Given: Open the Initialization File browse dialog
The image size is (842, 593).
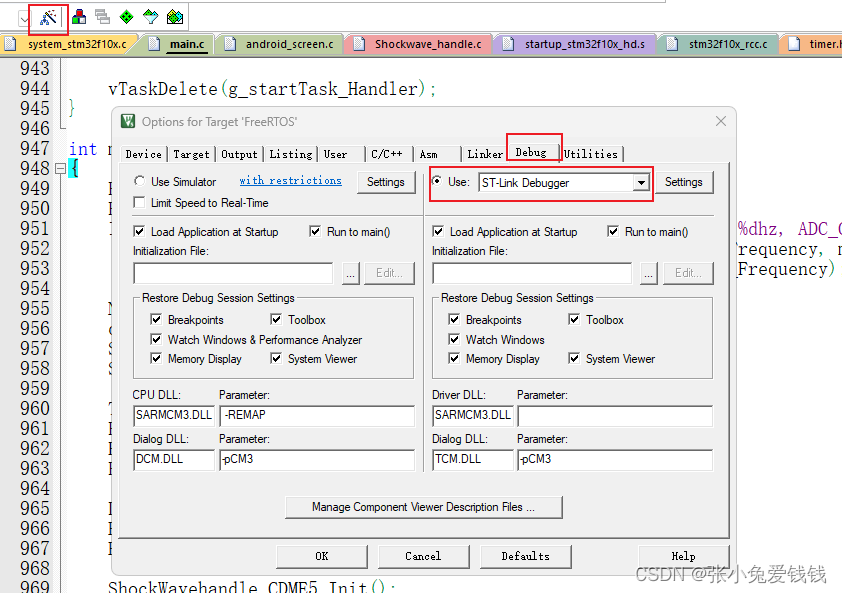Looking at the screenshot, I should 349,273.
